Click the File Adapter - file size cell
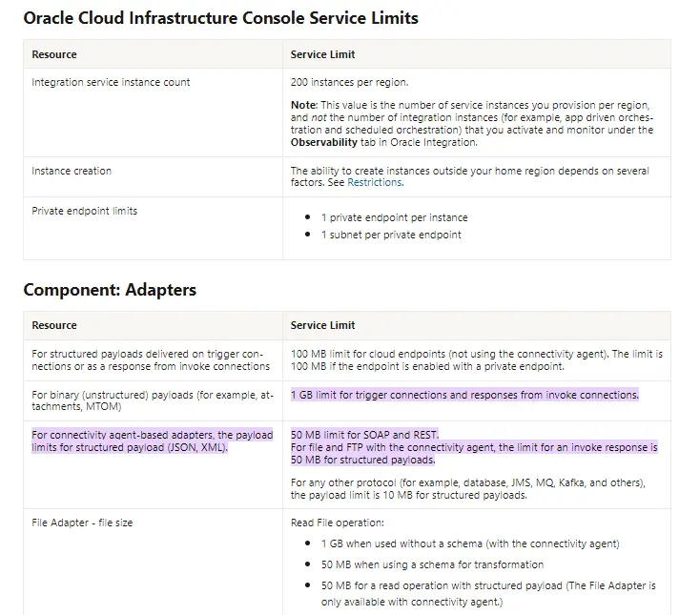Image resolution: width=700 pixels, height=615 pixels. tap(82, 523)
